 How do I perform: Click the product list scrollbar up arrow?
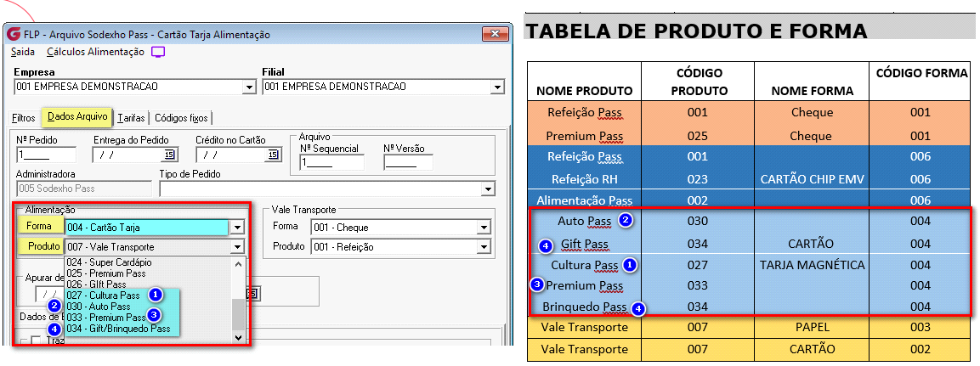[x=237, y=263]
